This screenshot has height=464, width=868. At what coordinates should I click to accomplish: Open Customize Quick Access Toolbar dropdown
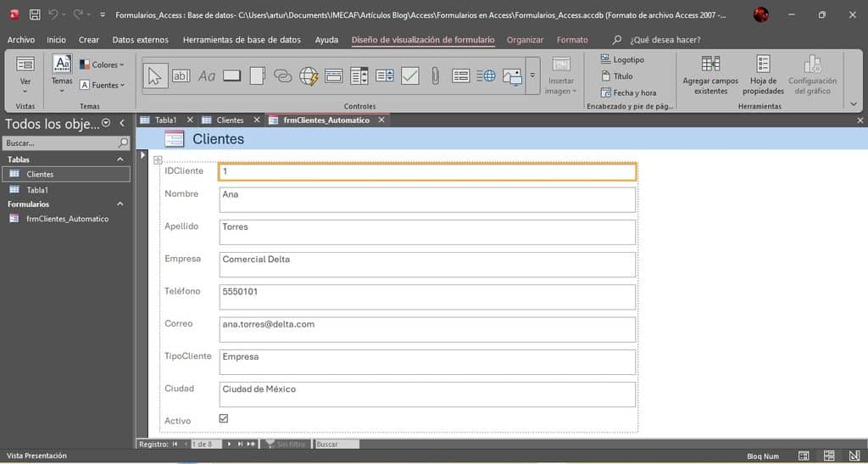pyautogui.click(x=103, y=15)
